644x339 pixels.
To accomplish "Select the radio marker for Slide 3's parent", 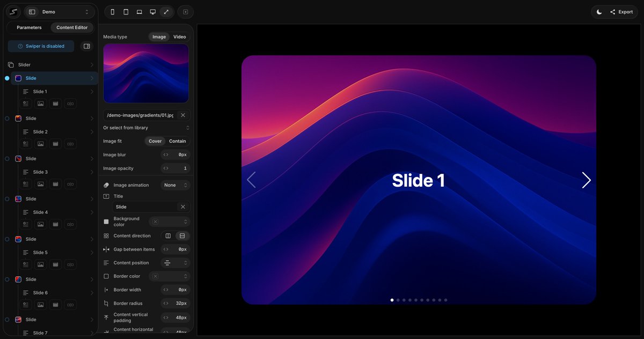I will (x=7, y=159).
